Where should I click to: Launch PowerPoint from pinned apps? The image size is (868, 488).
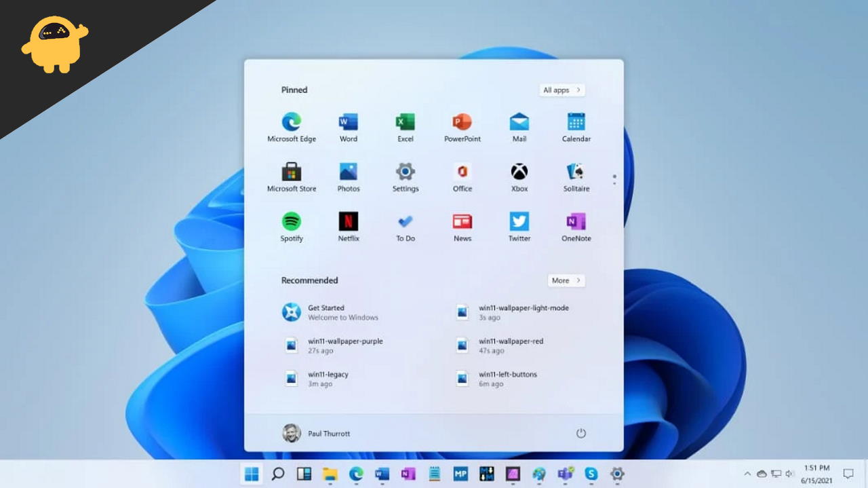pos(462,128)
